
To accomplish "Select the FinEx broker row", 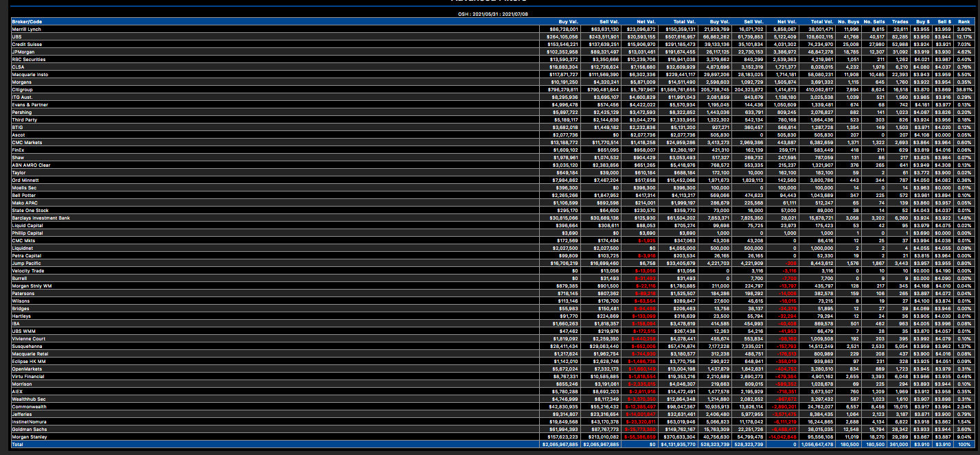I will coord(492,150).
